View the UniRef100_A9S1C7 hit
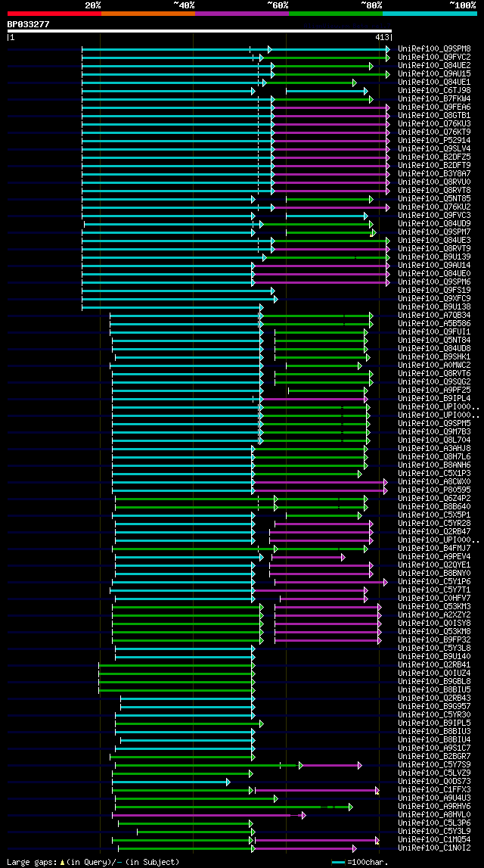The width and height of the screenshot is (484, 868). click(x=434, y=748)
